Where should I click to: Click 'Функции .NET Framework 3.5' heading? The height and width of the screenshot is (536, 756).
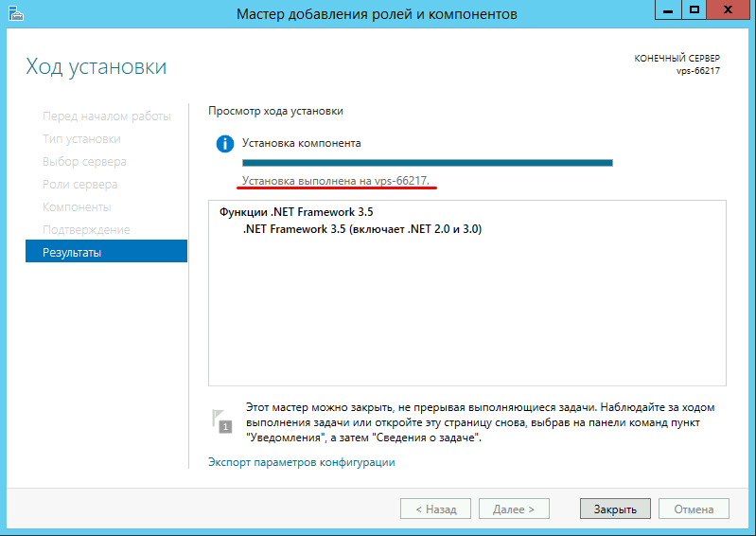coord(296,212)
